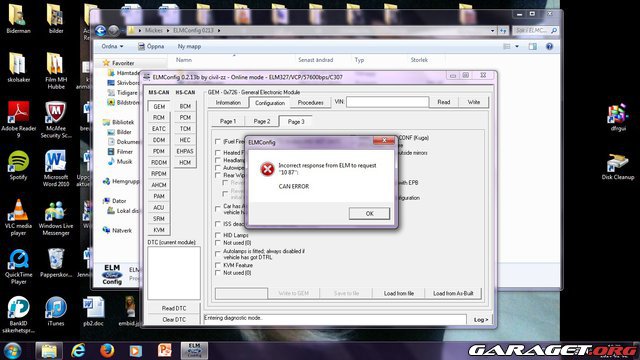The width and height of the screenshot is (640, 360).
Task: Open Microsoft Word 2010 desktop icon
Action: [56, 168]
